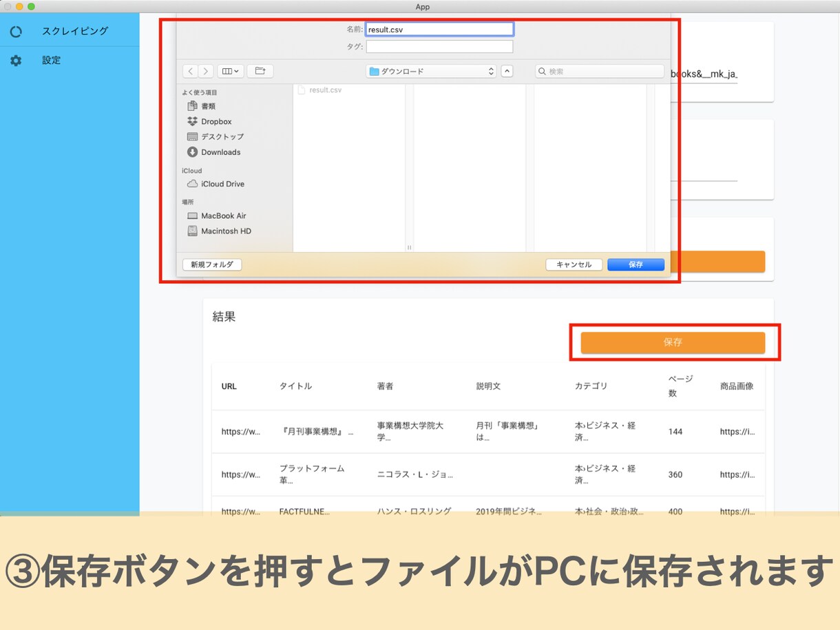Click the orange 保存 button in 結果
840x630 pixels.
673,342
